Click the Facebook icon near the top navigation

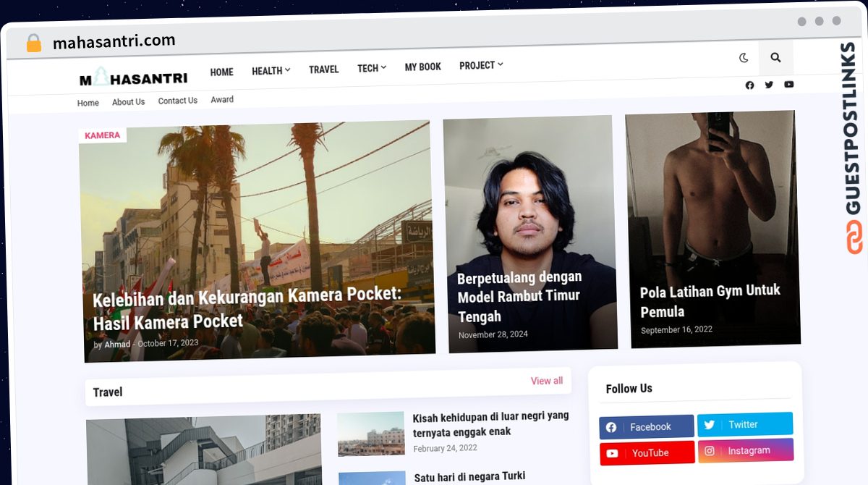point(749,85)
